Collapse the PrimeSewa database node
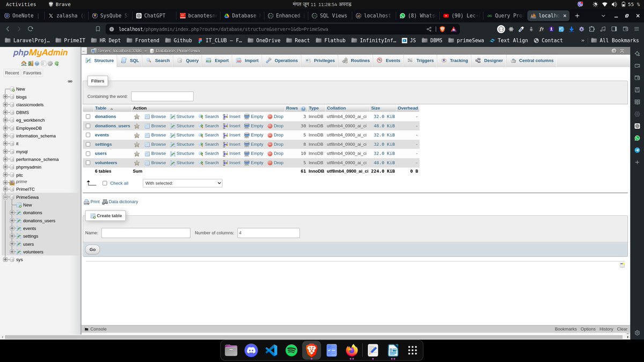The image size is (644, 362). pyautogui.click(x=5, y=197)
